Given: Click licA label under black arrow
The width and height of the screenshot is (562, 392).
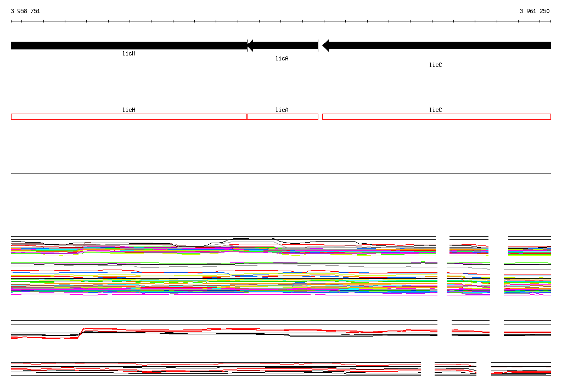Looking at the screenshot, I should [282, 58].
